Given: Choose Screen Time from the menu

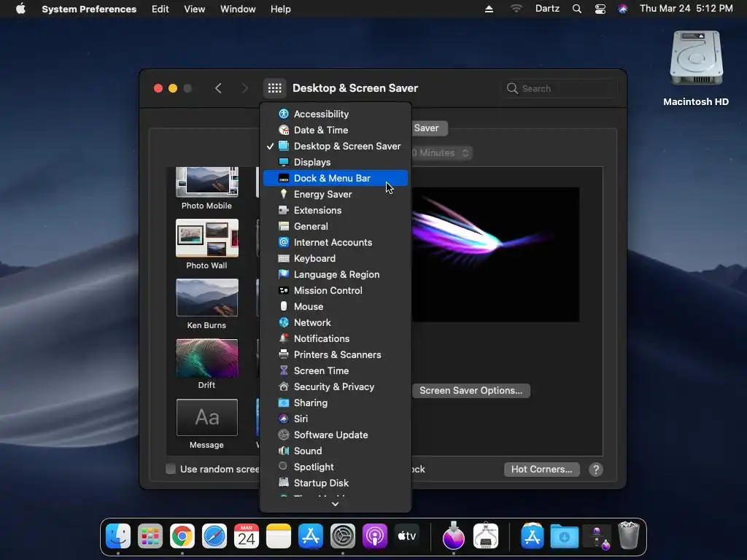Looking at the screenshot, I should (x=336, y=370).
